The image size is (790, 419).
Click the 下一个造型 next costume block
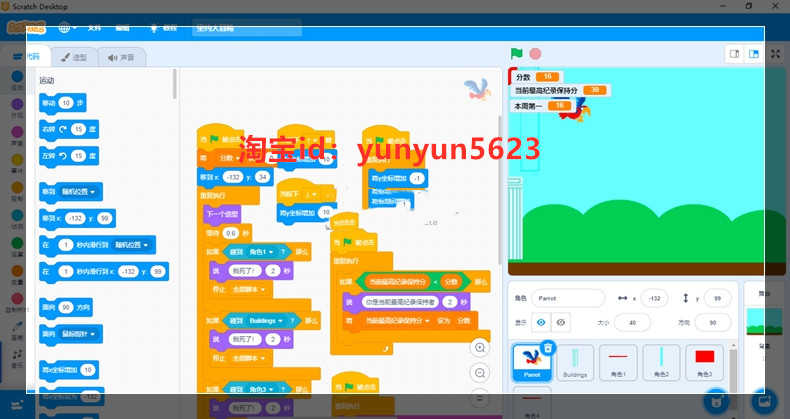point(222,214)
